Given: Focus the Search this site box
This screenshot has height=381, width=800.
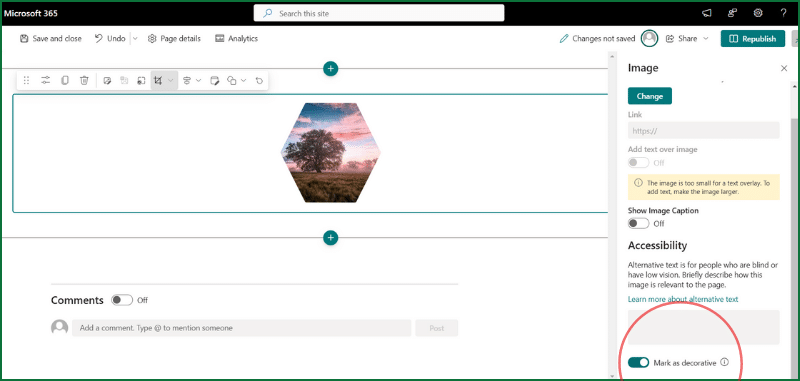Looking at the screenshot, I should (x=379, y=13).
